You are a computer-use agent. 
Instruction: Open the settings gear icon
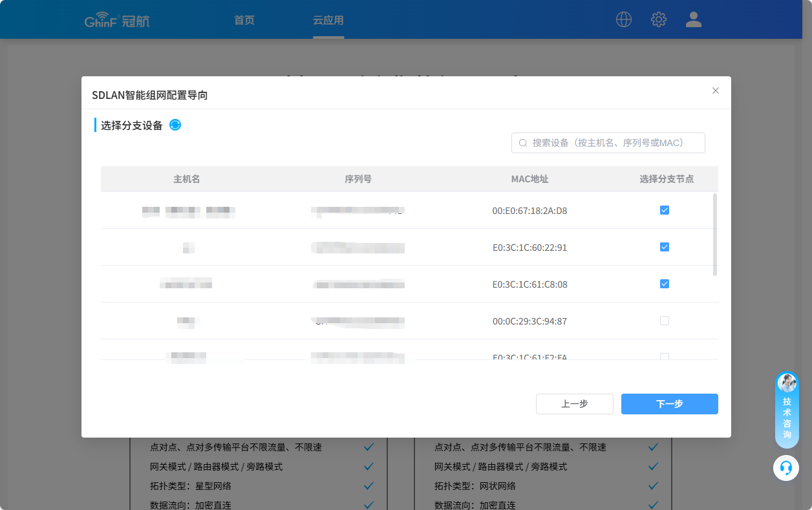coord(659,19)
